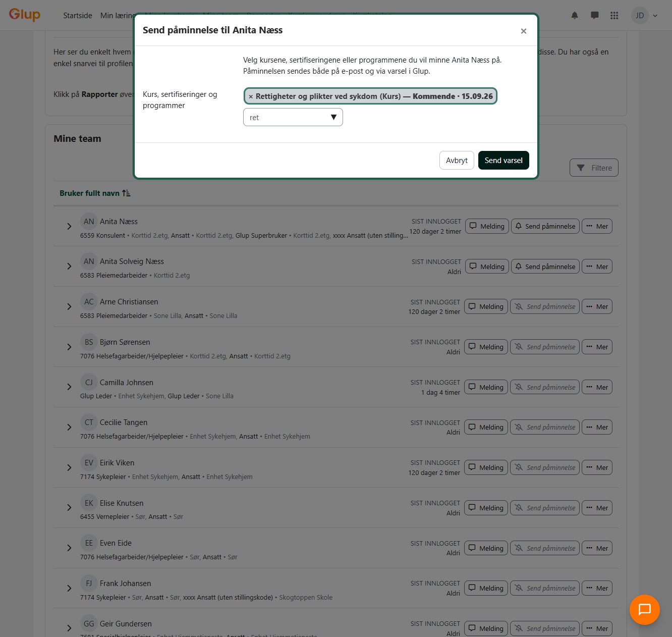
Task: Expand the Camilla Johnsen row
Action: tap(69, 387)
